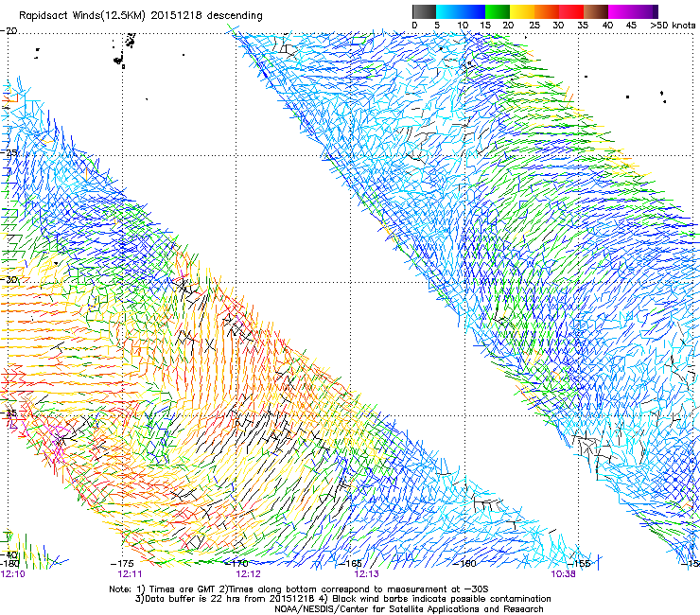Click the -30 latitude label on left axis
This screenshot has height=615, width=700.
9,279
